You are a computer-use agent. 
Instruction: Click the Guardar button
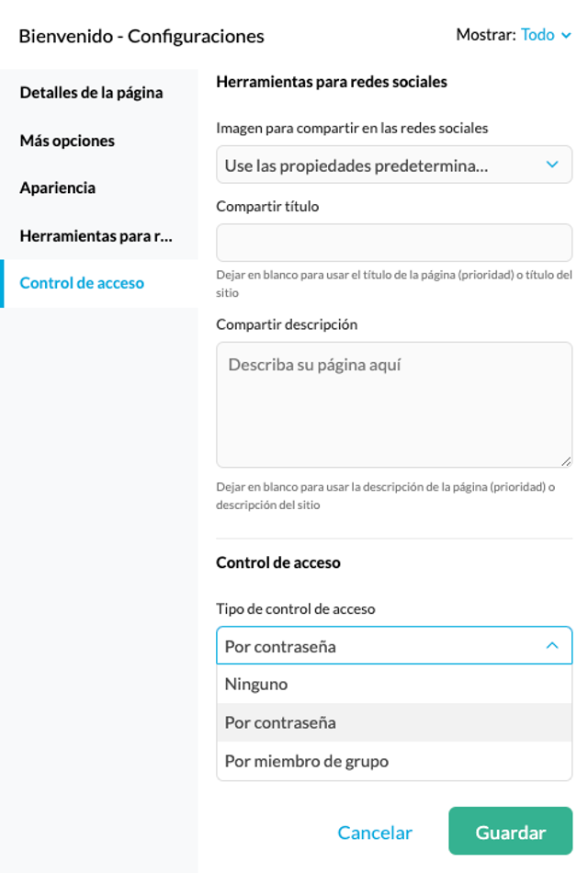point(511,831)
